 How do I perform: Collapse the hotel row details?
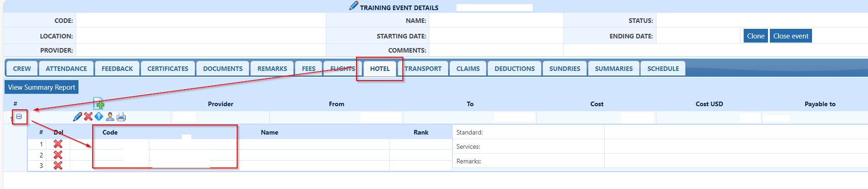[x=19, y=117]
